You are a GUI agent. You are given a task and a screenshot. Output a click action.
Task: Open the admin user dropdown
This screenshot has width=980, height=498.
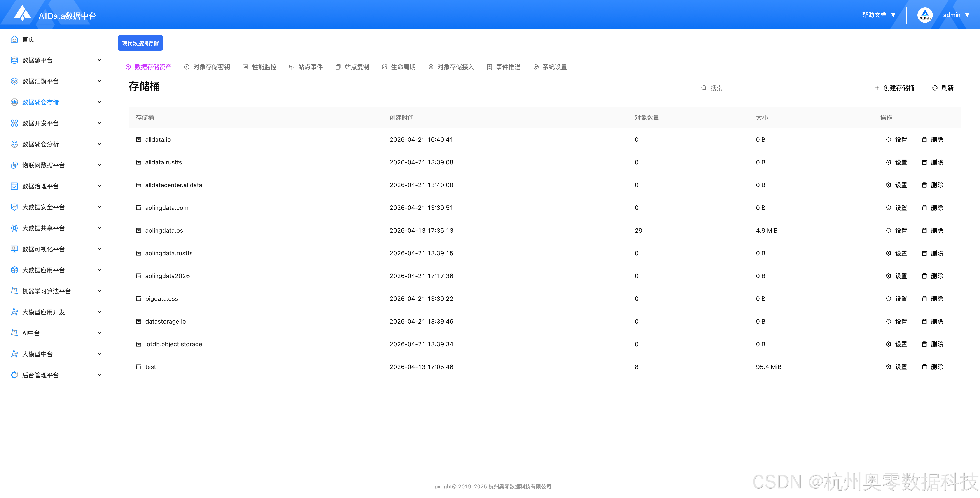[956, 15]
